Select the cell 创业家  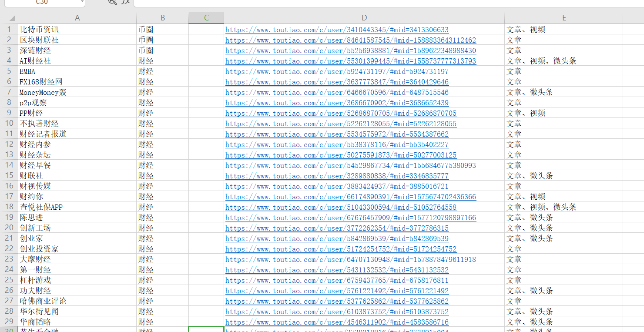[x=77, y=238]
